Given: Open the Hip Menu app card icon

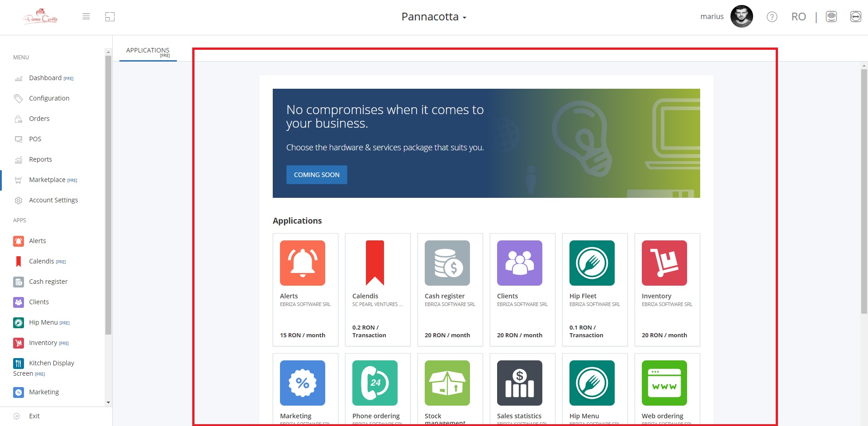Looking at the screenshot, I should [592, 383].
